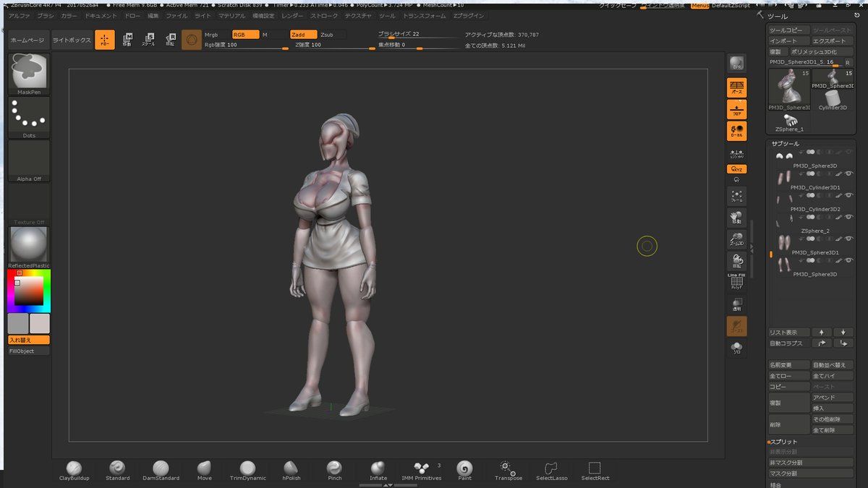Screen dimensions: 868x488
Task: Pick the DamStandard brush
Action: [x=161, y=469]
